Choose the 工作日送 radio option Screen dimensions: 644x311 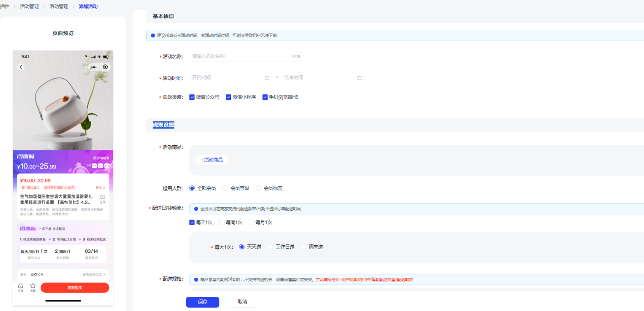tap(270, 247)
